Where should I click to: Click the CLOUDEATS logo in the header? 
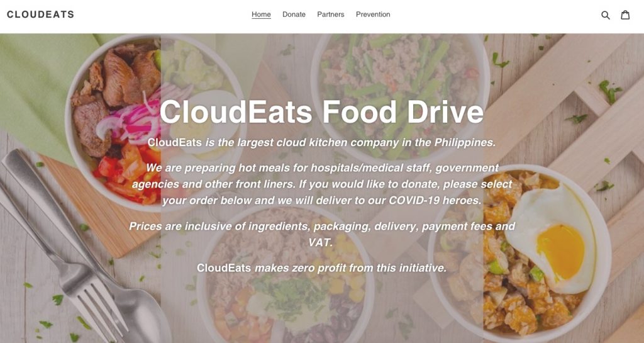coord(41,14)
